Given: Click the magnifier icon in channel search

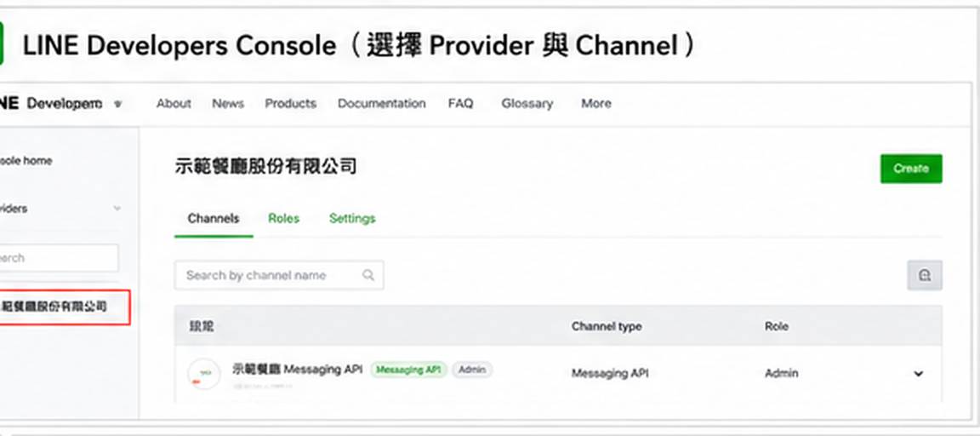Looking at the screenshot, I should pos(368,275).
